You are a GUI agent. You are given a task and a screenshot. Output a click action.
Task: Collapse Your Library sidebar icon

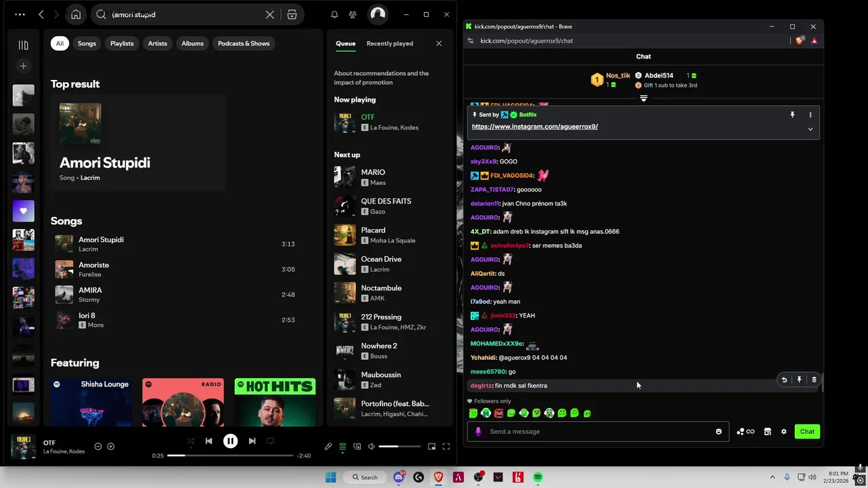click(23, 45)
